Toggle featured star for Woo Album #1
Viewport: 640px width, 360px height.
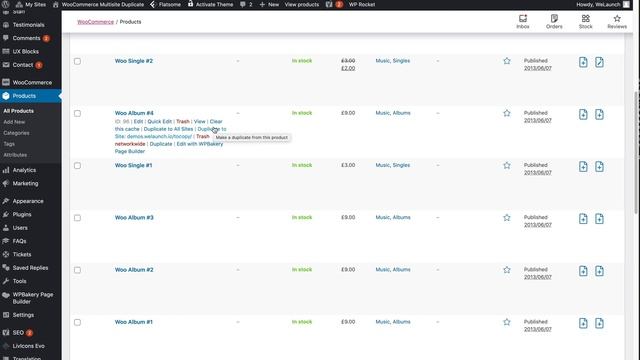tap(507, 322)
